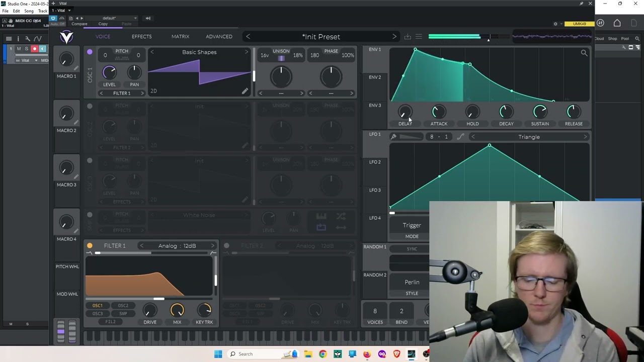Switch to the ADVANCED tab
This screenshot has width=644, height=362.
pyautogui.click(x=219, y=37)
